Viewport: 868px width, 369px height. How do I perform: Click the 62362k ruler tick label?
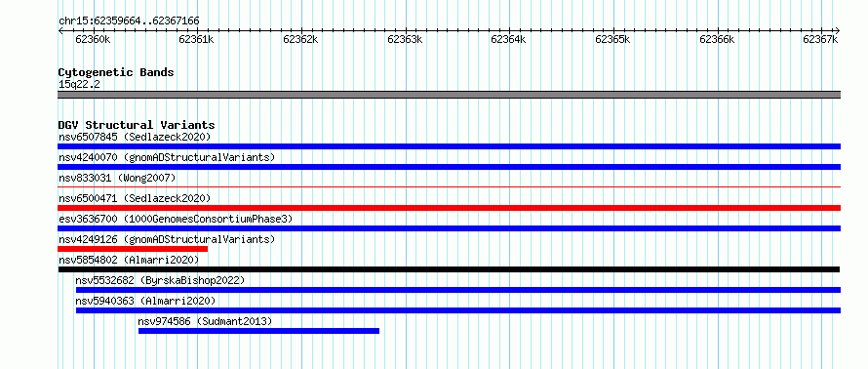click(x=301, y=39)
